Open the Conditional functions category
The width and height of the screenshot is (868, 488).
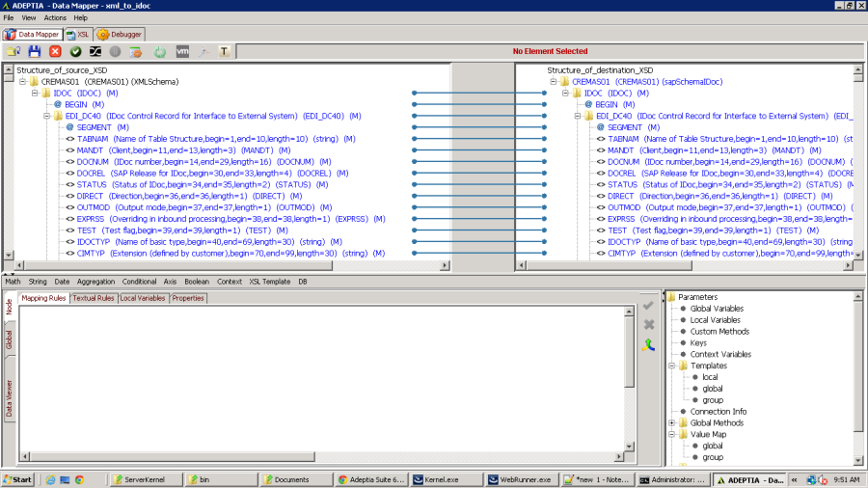point(139,282)
